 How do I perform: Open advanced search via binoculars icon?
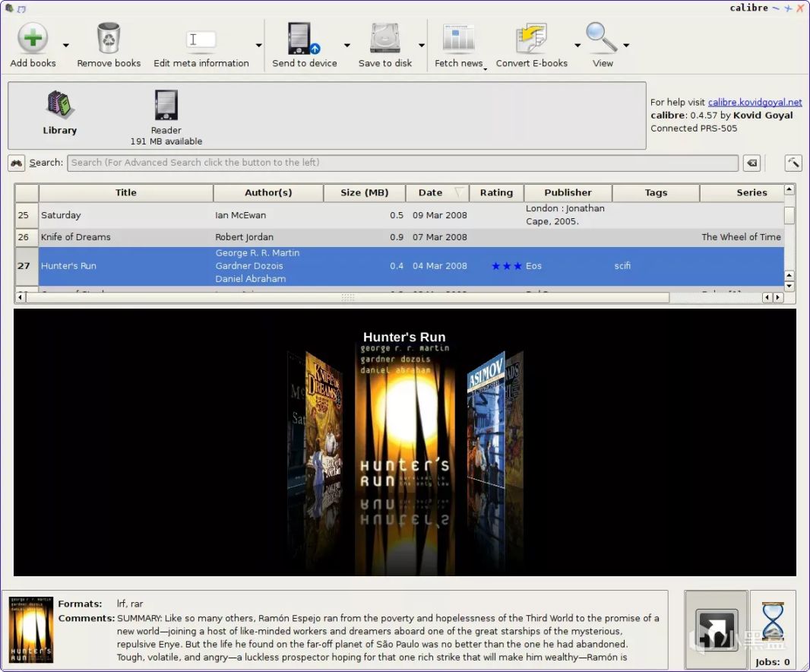tap(17, 163)
